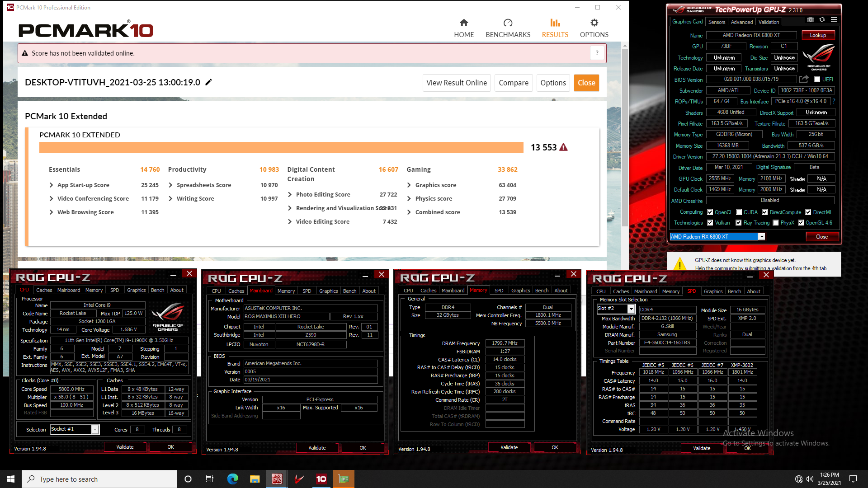Toggle the OpenCL checkbox

[710, 212]
